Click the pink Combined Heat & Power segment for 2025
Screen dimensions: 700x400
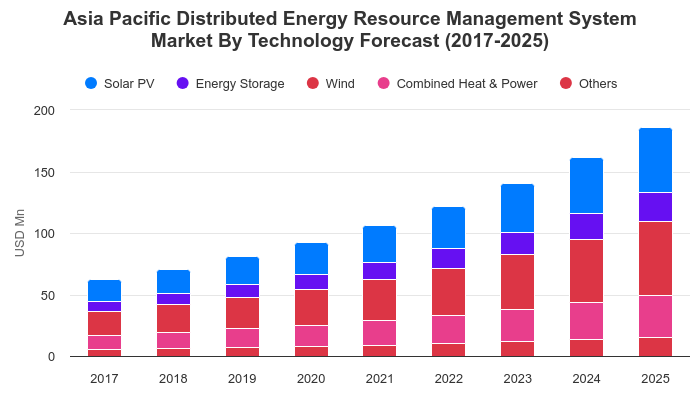click(655, 317)
